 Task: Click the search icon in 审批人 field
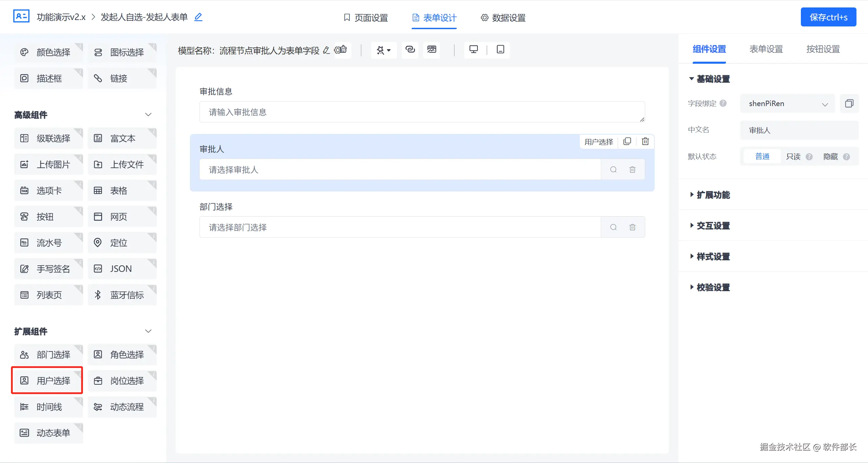click(613, 169)
